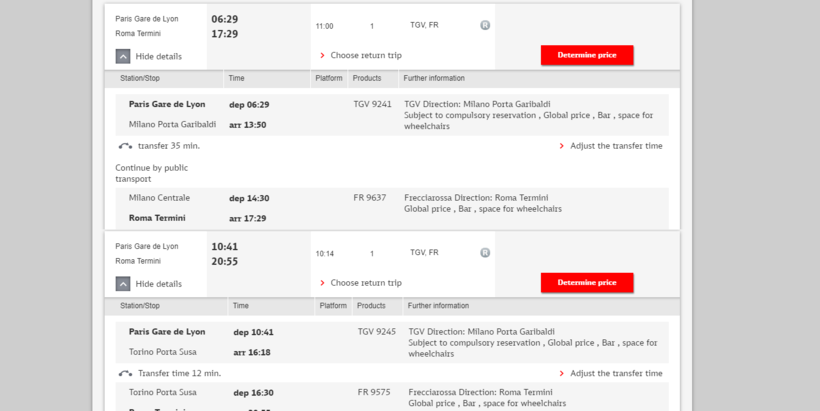This screenshot has width=820, height=411.
Task: Choose return trip for the 10:41 connection
Action: 366,283
